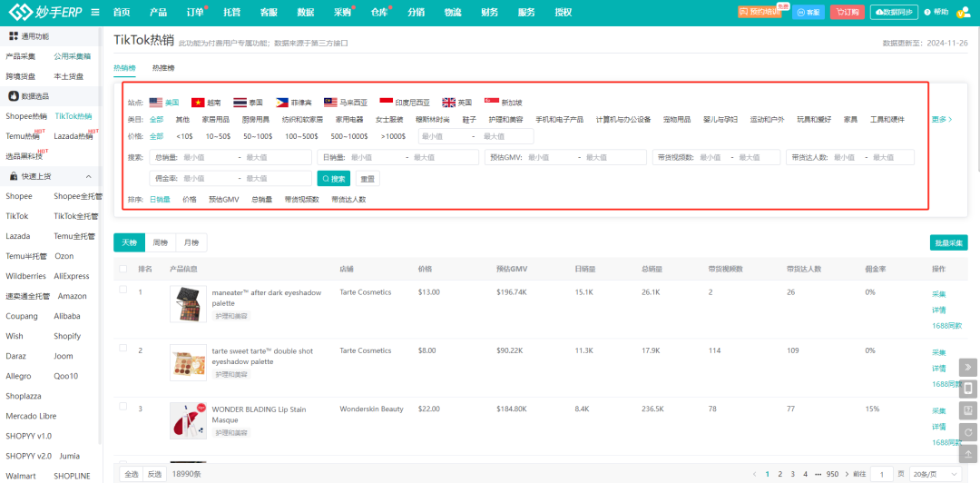Select the 天榜 tab
Screen dimensions: 980x483
[130, 242]
